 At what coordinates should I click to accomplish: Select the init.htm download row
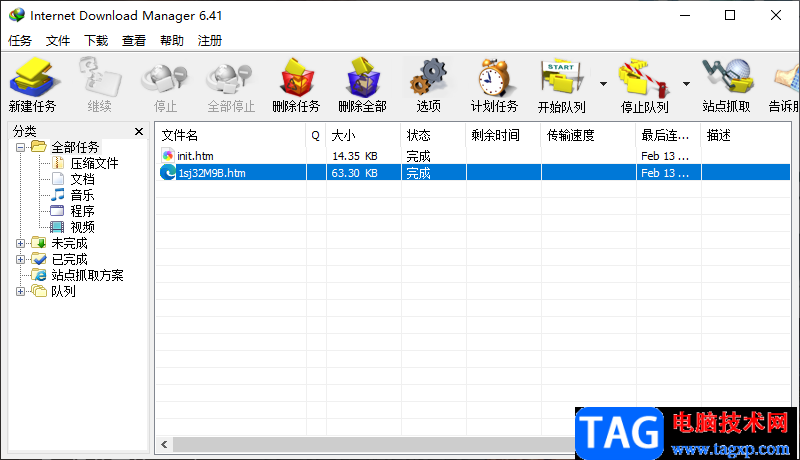point(473,156)
